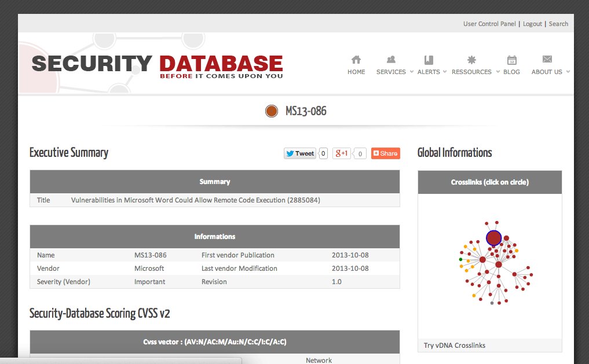
Task: Open the HOME menu item
Action: point(356,72)
